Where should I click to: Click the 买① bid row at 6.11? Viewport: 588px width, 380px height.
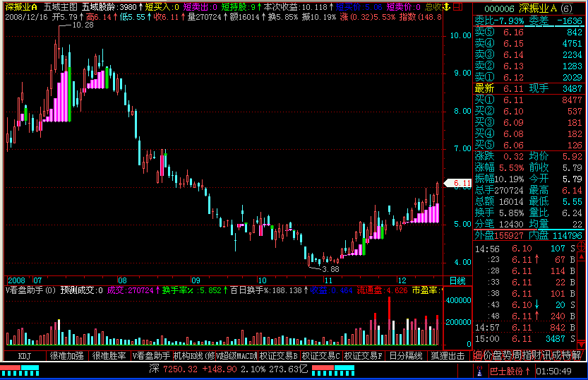pos(529,100)
